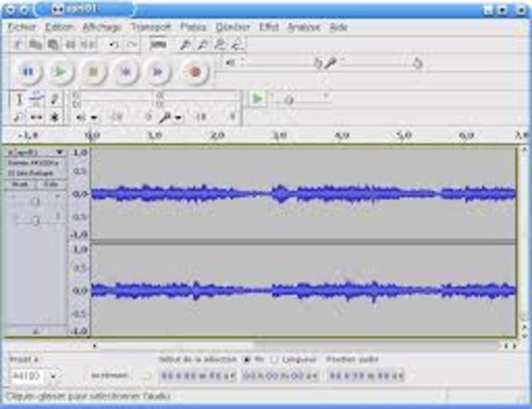The image size is (532, 409).
Task: Solo the track with Solo button
Action: [x=51, y=185]
